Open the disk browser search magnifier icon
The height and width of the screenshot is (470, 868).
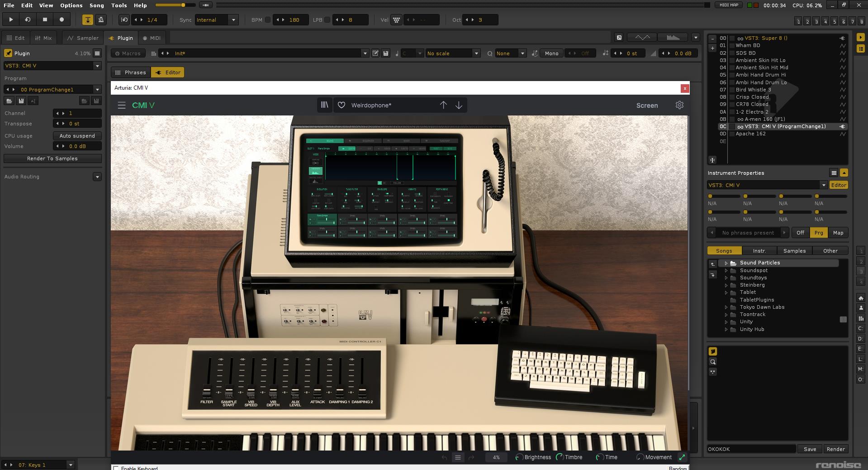click(712, 362)
